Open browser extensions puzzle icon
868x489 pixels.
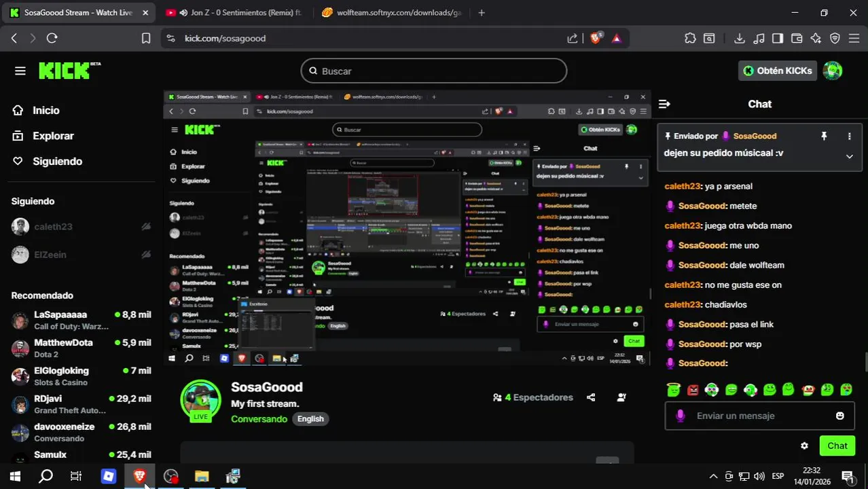pos(690,38)
